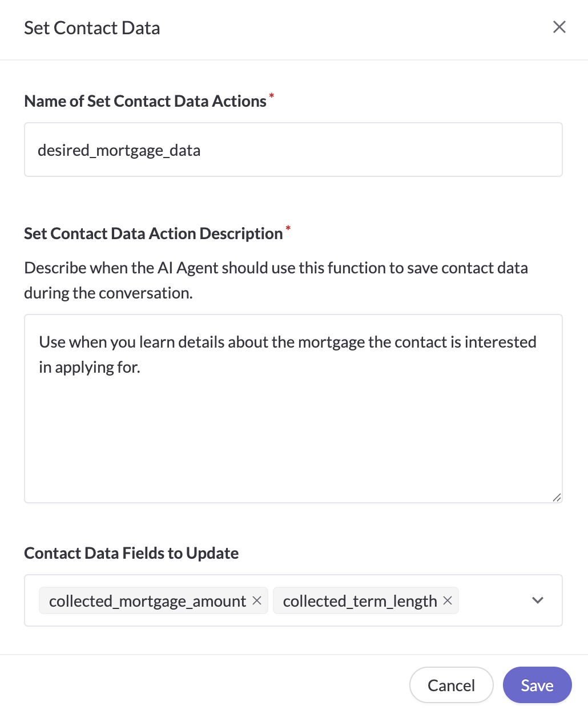
Task: Click the X inside the collected_term_length tag
Action: (447, 600)
